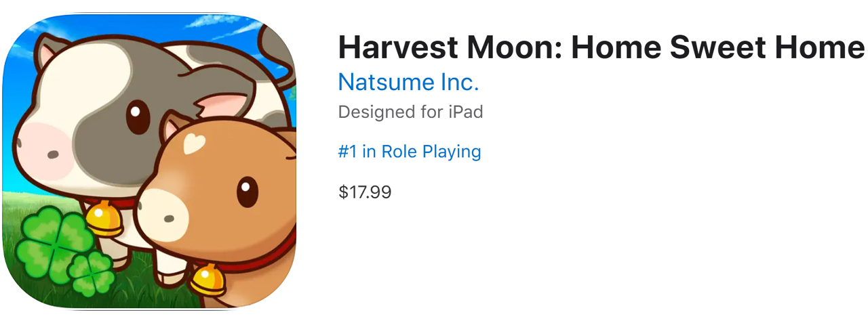Click the spotted cow's eye
The height and width of the screenshot is (323, 868).
pyautogui.click(x=138, y=116)
